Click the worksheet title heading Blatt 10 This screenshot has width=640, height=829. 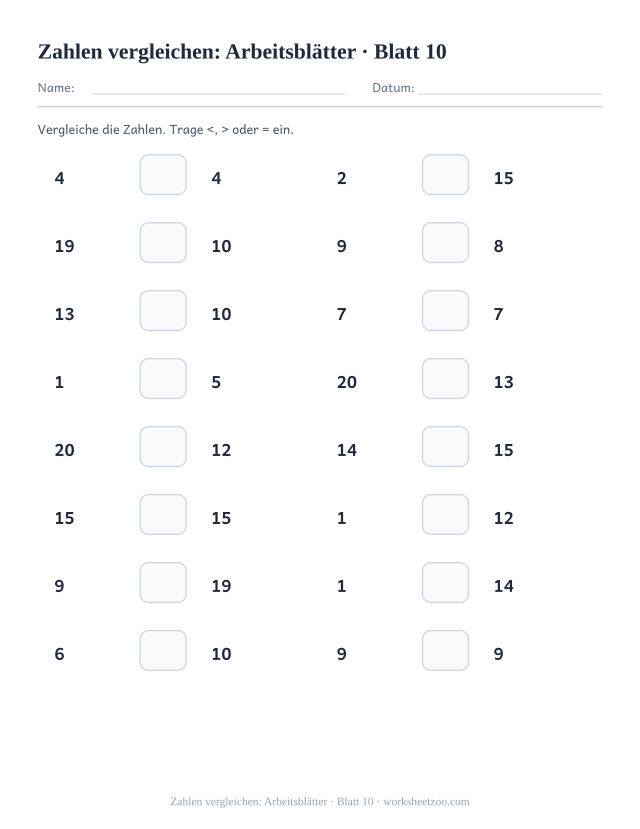242,52
